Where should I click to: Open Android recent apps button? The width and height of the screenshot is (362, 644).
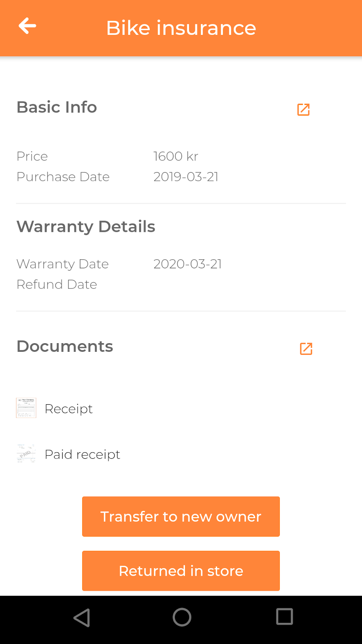[285, 617]
